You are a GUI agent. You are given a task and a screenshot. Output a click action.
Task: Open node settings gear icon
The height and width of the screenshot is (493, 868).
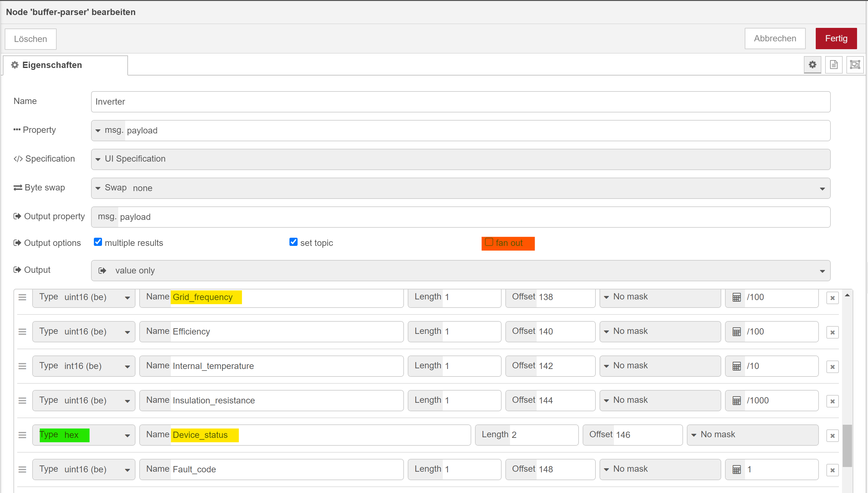click(x=812, y=65)
